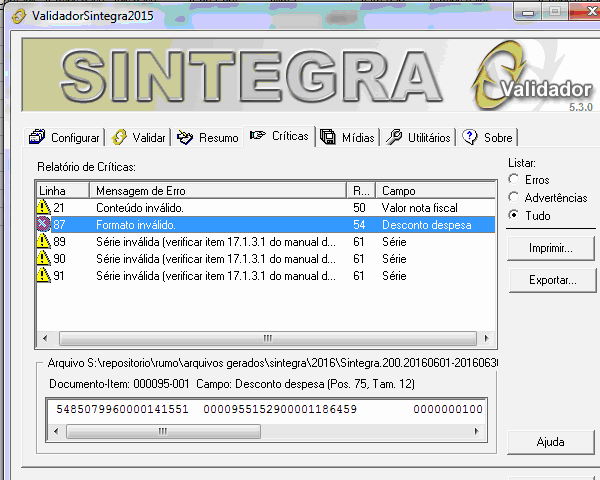Click the record line text 54850799600001​41551
Screen dimensions: 600x480
click(122, 409)
